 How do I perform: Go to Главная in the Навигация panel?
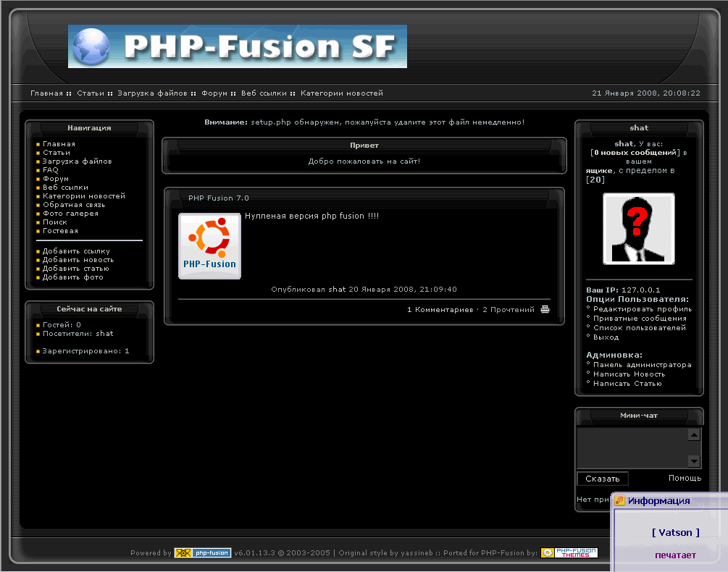pyautogui.click(x=59, y=144)
